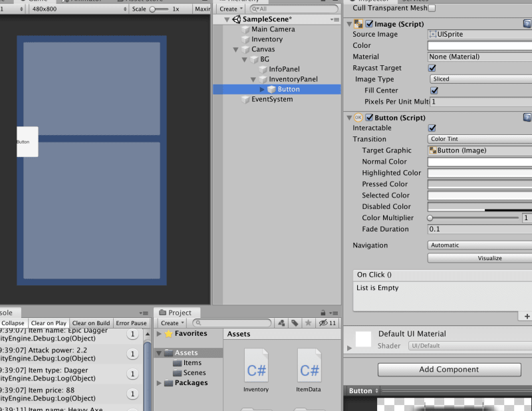Click the Target Graphic Button (Image) field

click(479, 150)
